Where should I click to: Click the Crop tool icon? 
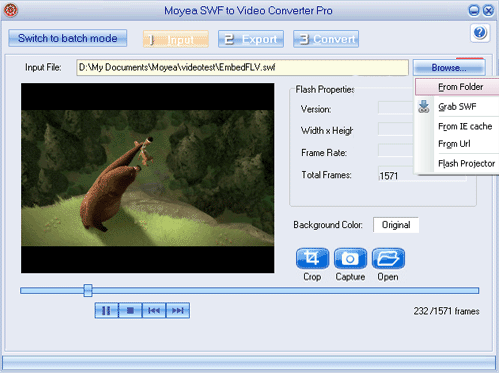pos(312,258)
